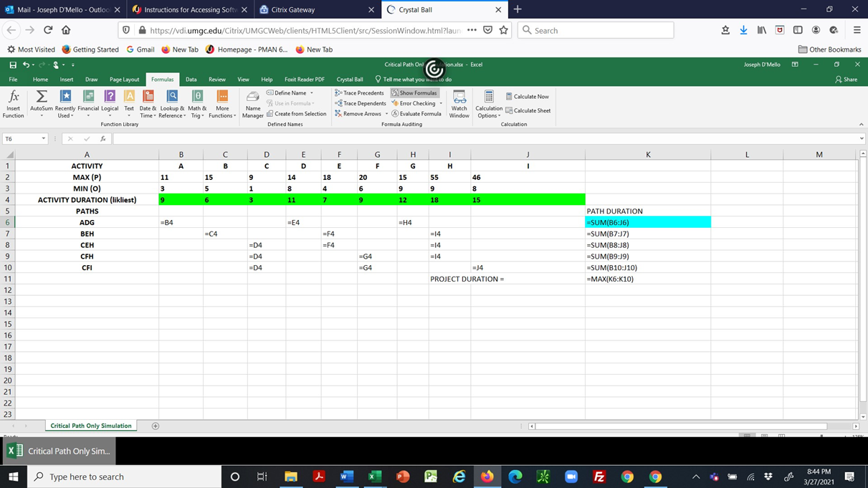Click Undo in Quick Access Toolbar
This screenshot has width=868, height=488.
click(x=26, y=64)
